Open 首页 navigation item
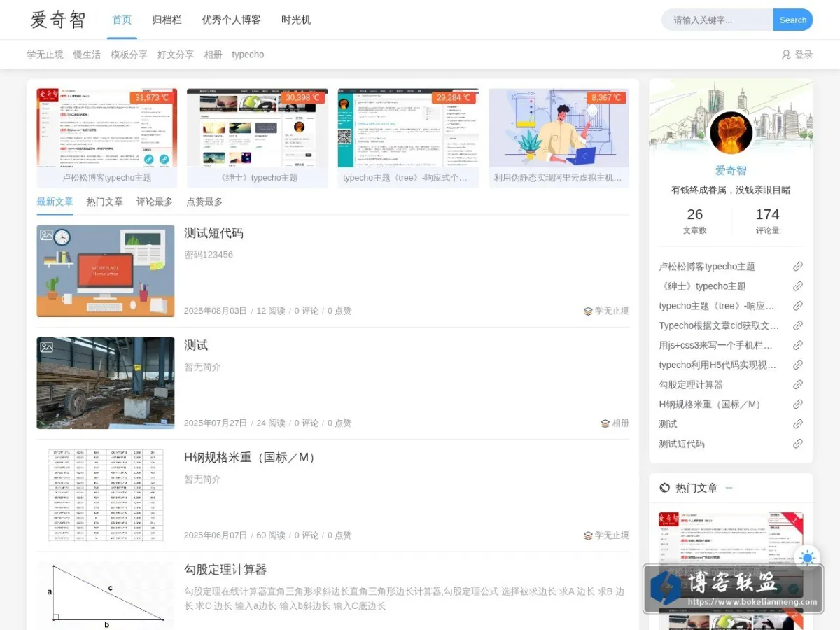The image size is (840, 630). pyautogui.click(x=122, y=20)
